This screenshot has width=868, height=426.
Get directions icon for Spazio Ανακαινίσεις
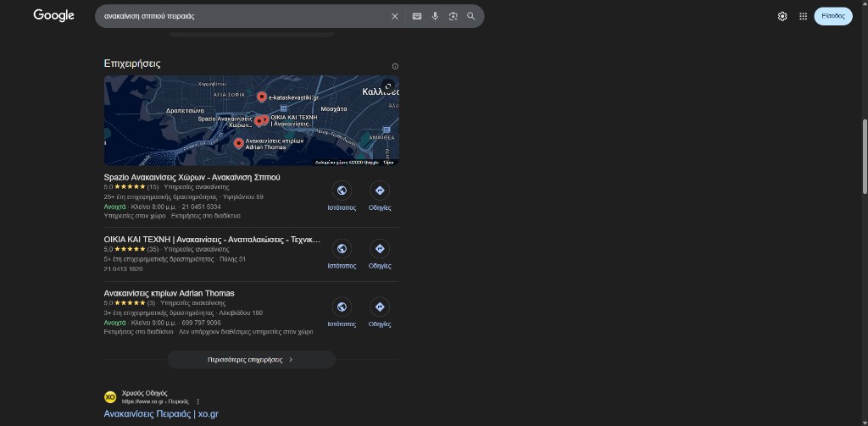tap(380, 191)
